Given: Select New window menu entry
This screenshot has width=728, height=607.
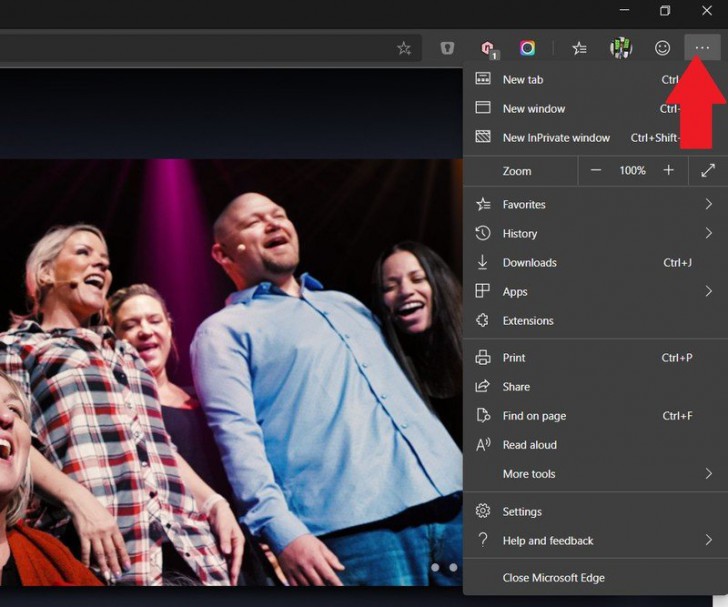Looking at the screenshot, I should pos(595,108).
